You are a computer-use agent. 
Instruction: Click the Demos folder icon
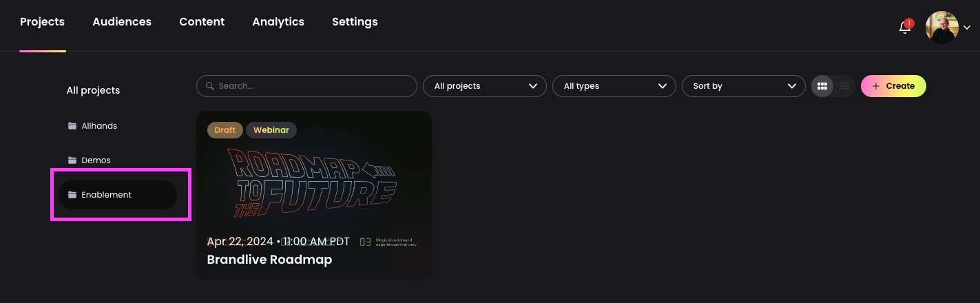click(x=72, y=160)
